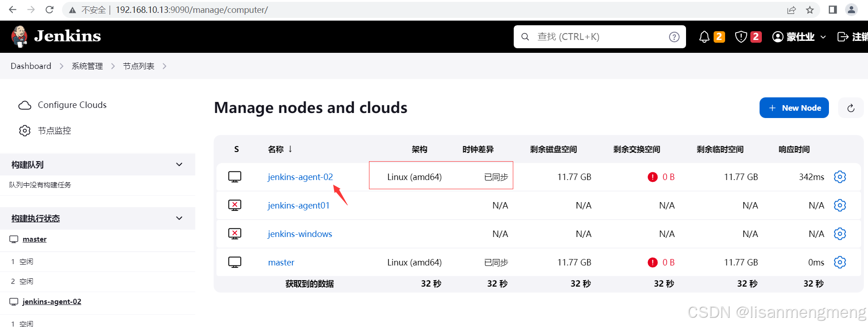Click the cloud icon beside Configure Clouds
Viewport: 868px width, 327px height.
tap(25, 105)
